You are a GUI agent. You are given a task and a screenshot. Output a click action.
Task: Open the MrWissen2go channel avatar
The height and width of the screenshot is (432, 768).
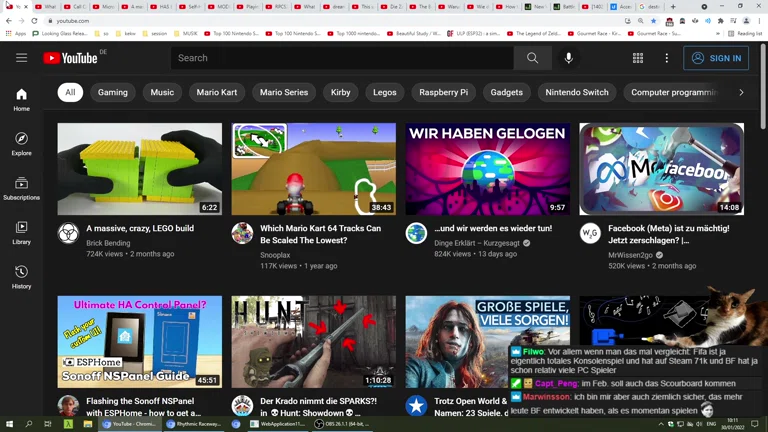pyautogui.click(x=590, y=233)
